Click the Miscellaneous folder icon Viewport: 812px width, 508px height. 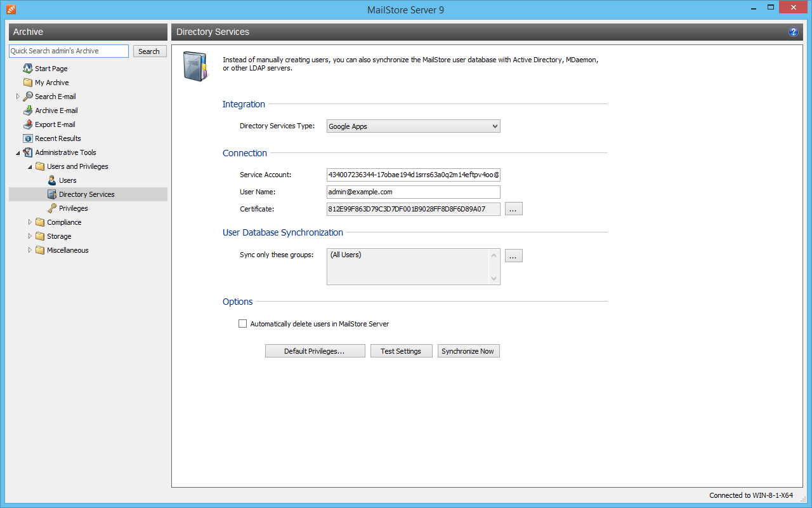[x=40, y=250]
